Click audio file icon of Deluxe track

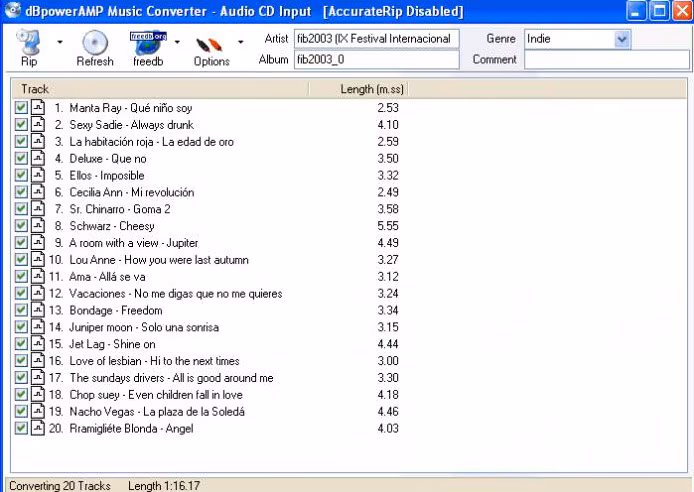(38, 158)
